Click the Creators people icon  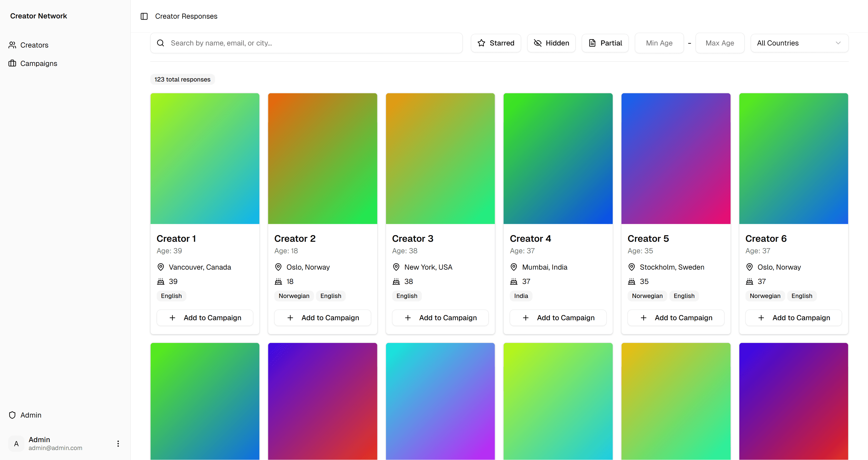(x=13, y=45)
